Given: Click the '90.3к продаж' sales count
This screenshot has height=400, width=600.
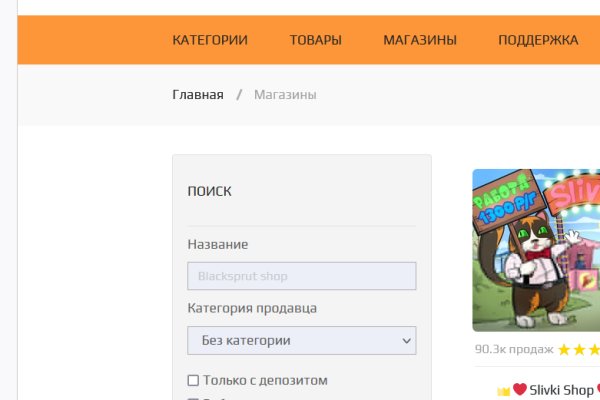Looking at the screenshot, I should (514, 350).
